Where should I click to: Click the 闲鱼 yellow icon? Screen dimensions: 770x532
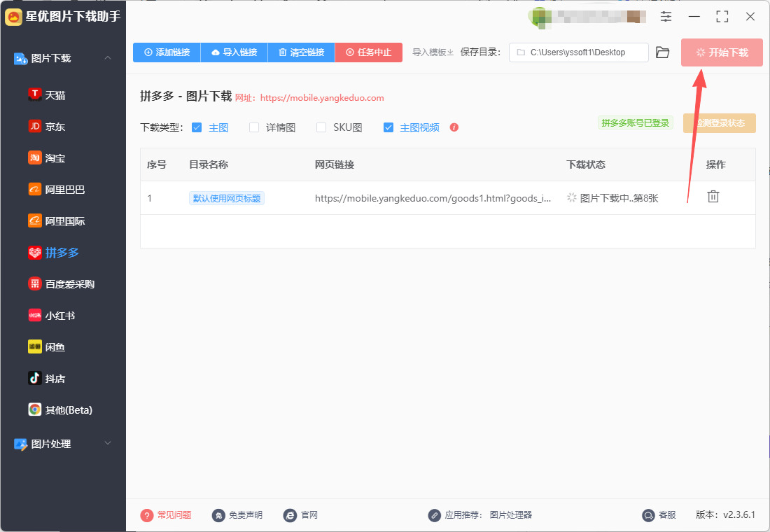pos(35,346)
